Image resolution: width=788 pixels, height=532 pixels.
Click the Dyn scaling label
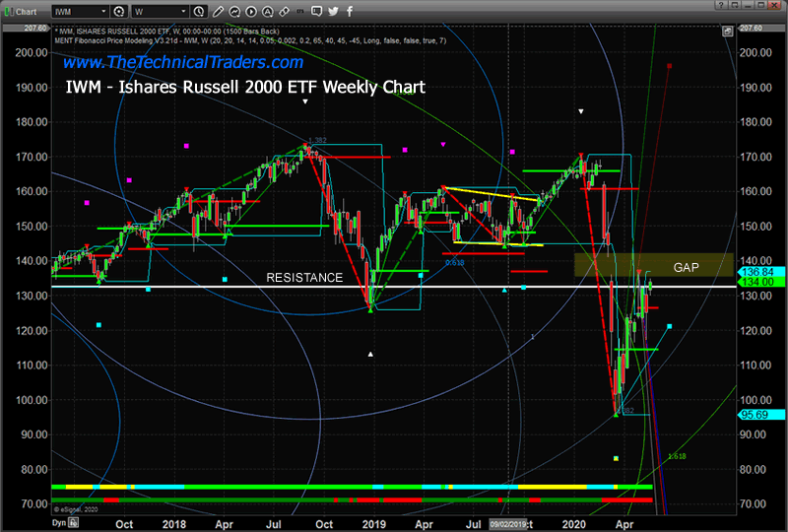(59, 523)
